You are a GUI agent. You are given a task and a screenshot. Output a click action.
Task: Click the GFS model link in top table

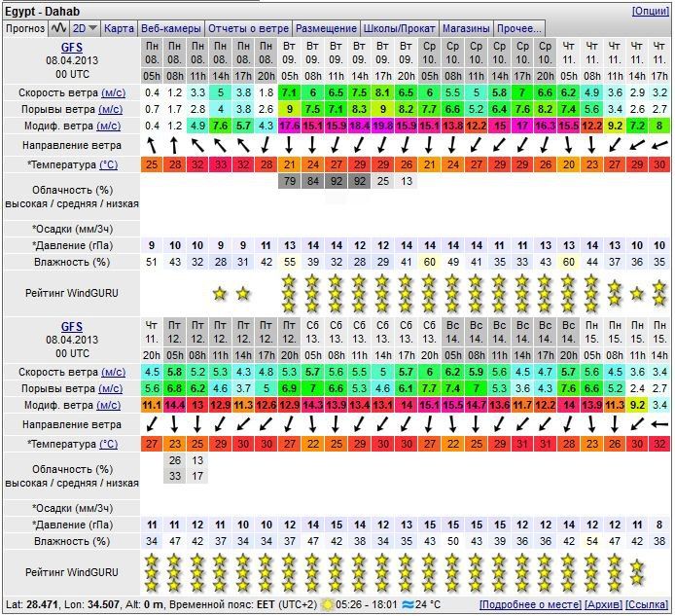pos(71,47)
